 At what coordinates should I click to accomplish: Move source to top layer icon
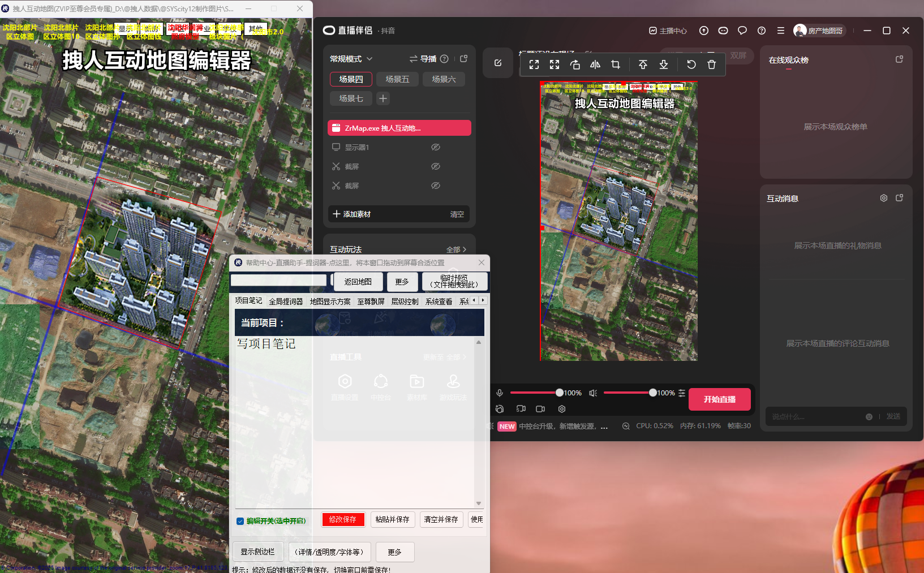(x=643, y=64)
